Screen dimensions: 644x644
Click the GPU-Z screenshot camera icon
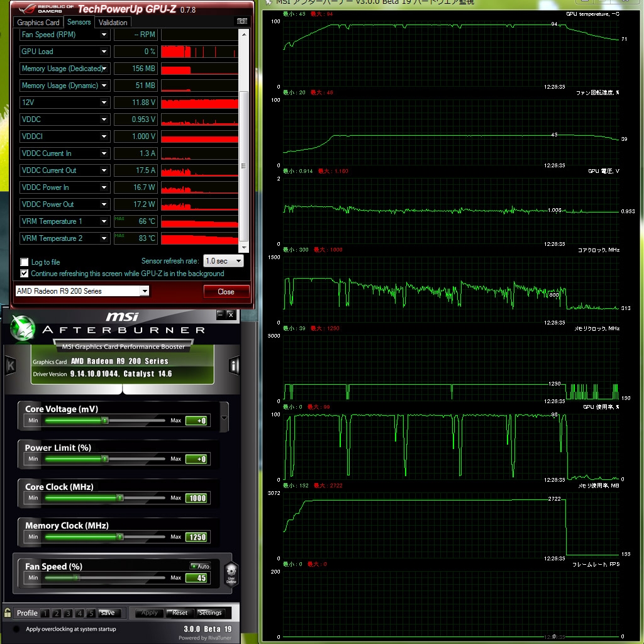point(242,21)
